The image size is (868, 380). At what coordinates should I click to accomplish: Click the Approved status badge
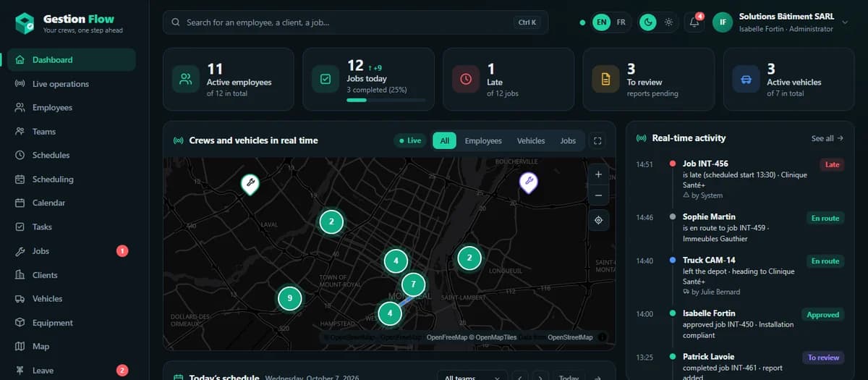point(823,315)
